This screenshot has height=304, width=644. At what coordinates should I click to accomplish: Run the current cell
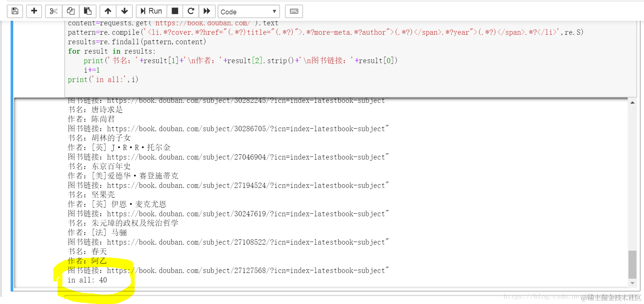pos(151,11)
